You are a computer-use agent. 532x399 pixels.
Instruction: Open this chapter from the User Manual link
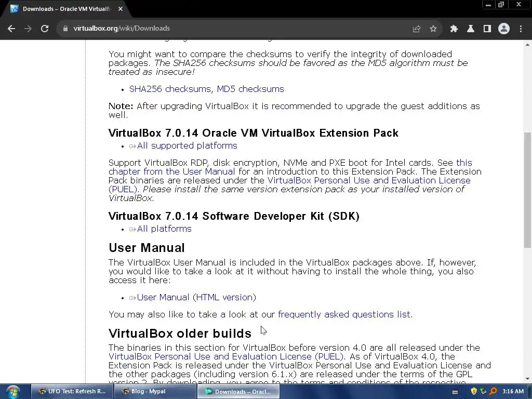[x=171, y=171]
